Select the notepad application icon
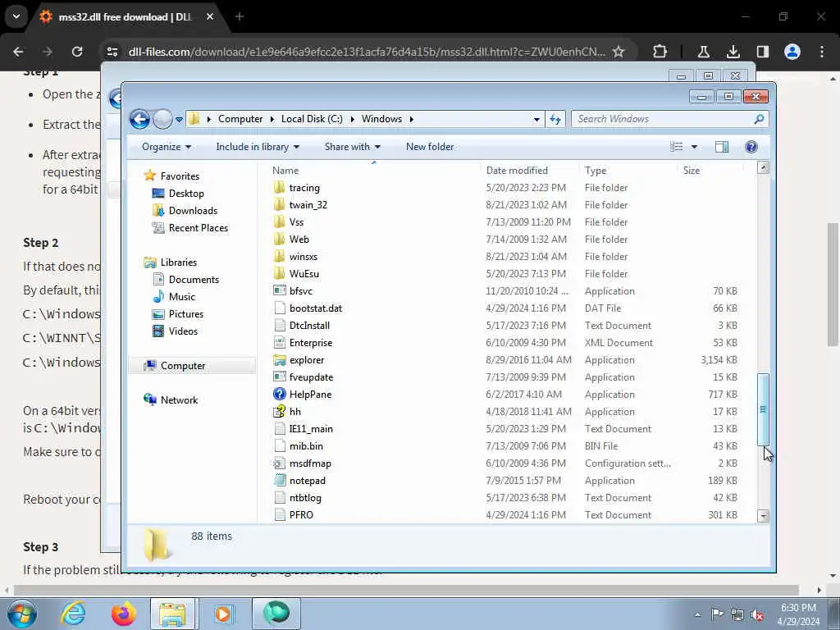 click(279, 481)
